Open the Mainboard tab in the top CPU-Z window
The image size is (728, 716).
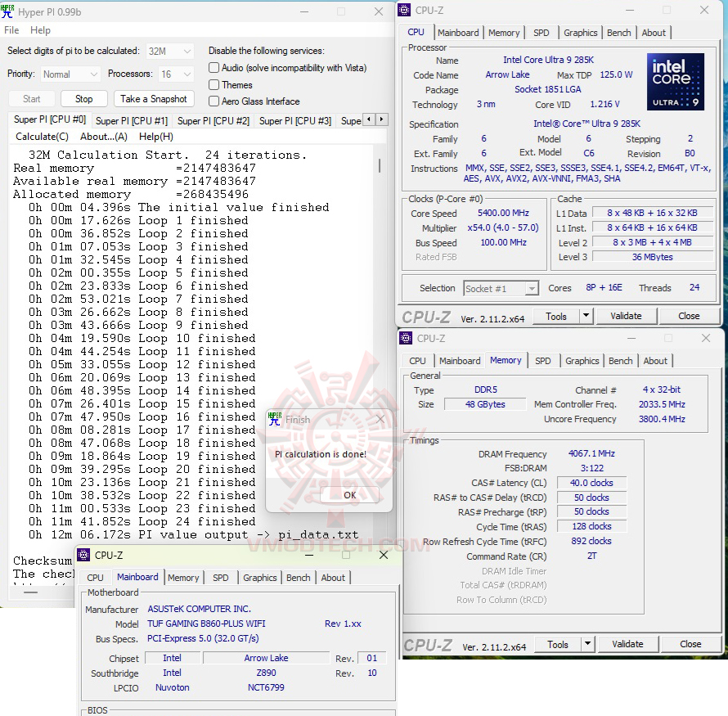click(x=458, y=33)
